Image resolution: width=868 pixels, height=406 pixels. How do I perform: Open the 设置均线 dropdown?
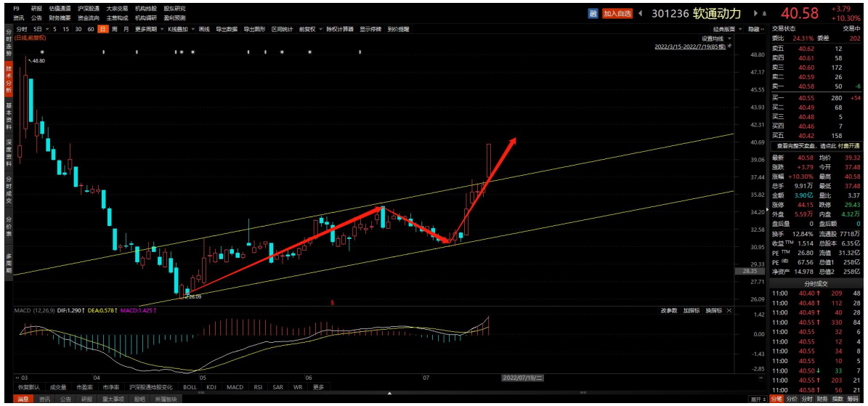click(729, 38)
